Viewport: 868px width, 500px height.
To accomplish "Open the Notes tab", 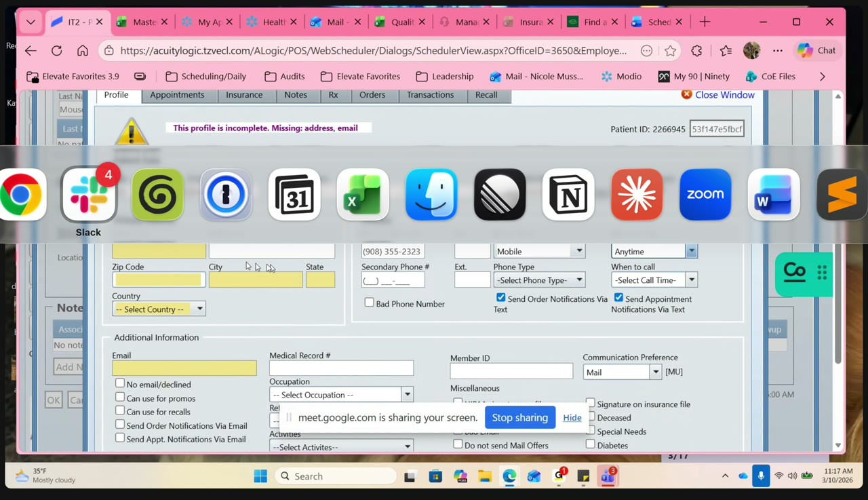I will (296, 95).
